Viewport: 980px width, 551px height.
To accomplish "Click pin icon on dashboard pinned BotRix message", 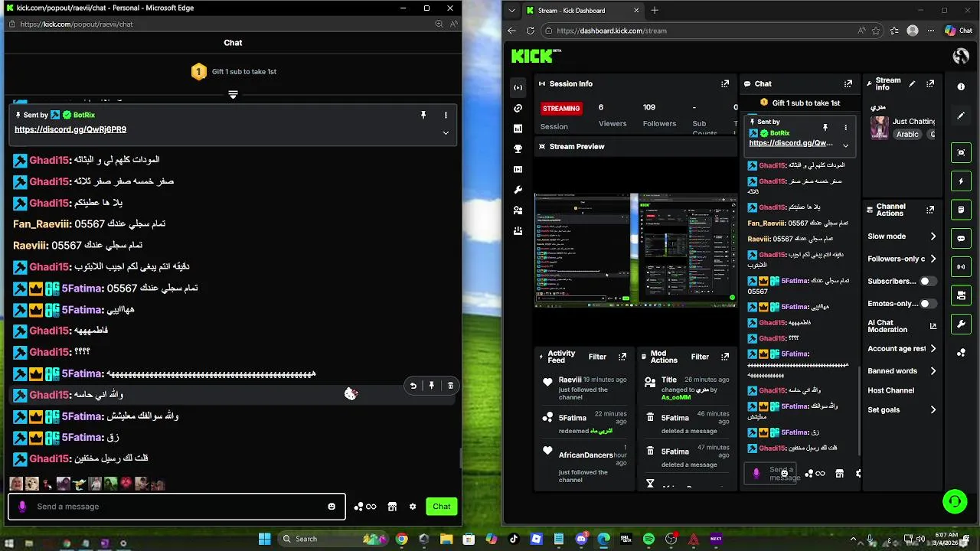I will coord(825,128).
